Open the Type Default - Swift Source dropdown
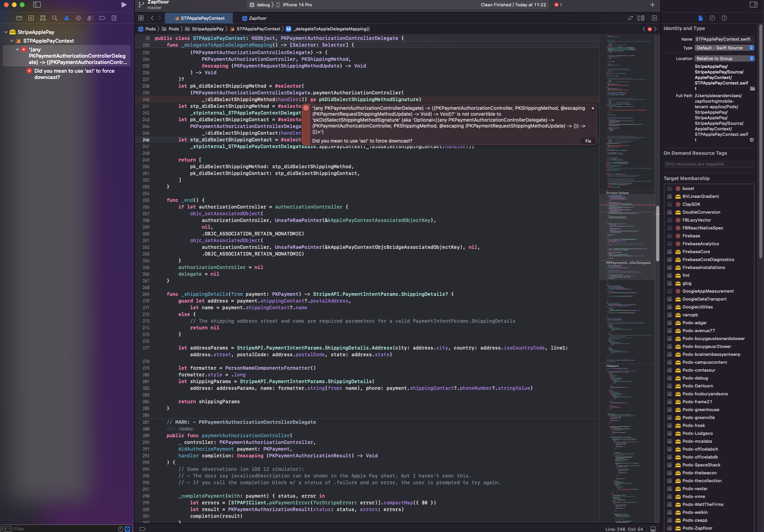This screenshot has height=532, width=764. click(724, 48)
